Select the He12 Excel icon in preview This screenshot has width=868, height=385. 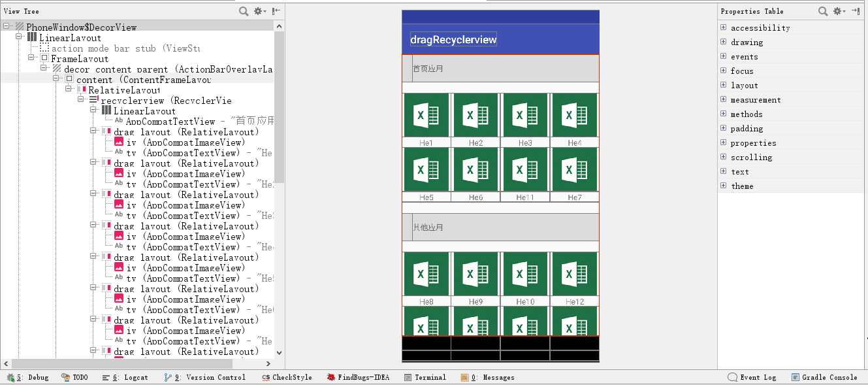(575, 275)
